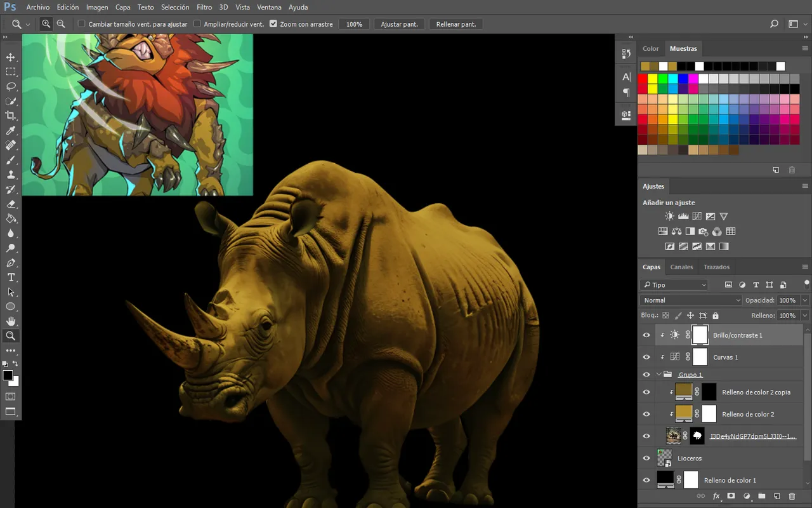Viewport: 812px width, 508px height.
Task: Click the zoom out magnifier option
Action: (61, 24)
